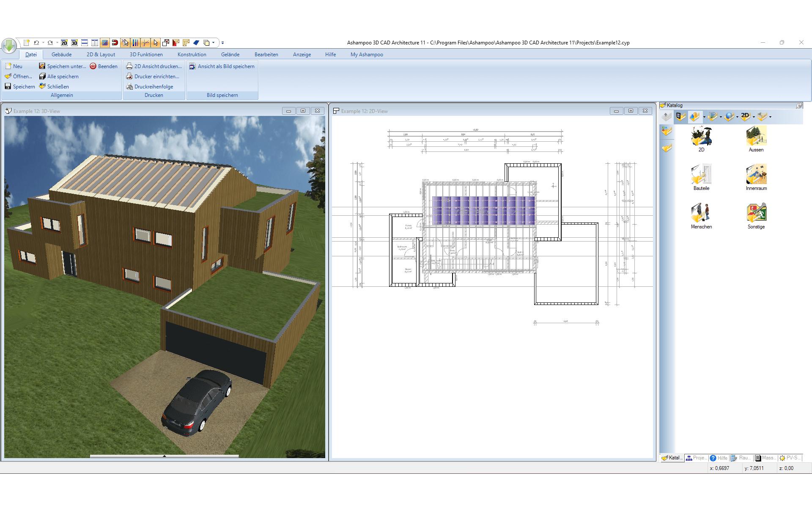Click the Beenden power icon button
The width and height of the screenshot is (812, 511).
point(104,66)
